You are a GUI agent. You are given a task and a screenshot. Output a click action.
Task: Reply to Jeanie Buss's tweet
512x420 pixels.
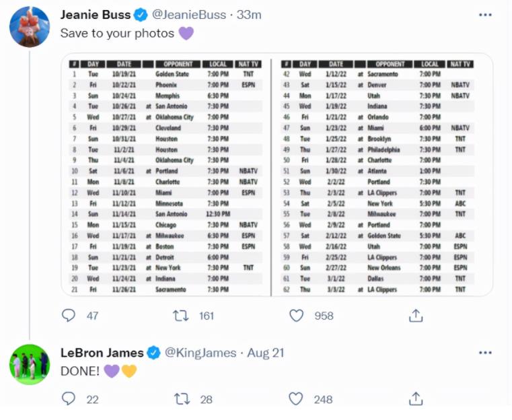69,315
